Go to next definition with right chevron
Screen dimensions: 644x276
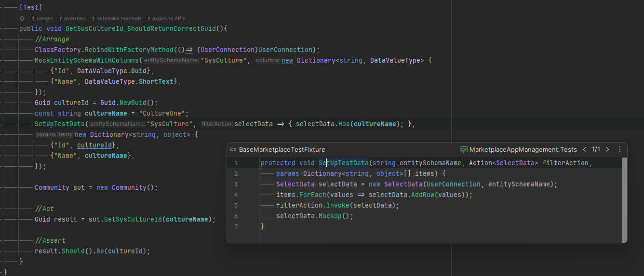607,150
